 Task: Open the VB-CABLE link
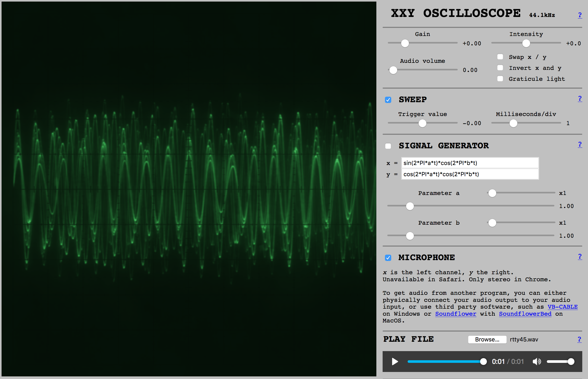(x=562, y=307)
